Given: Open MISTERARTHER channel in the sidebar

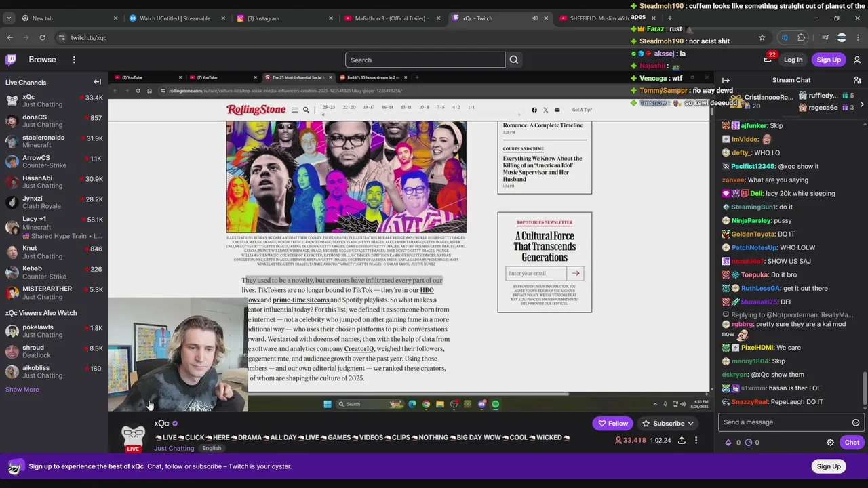Looking at the screenshot, I should pyautogui.click(x=54, y=293).
